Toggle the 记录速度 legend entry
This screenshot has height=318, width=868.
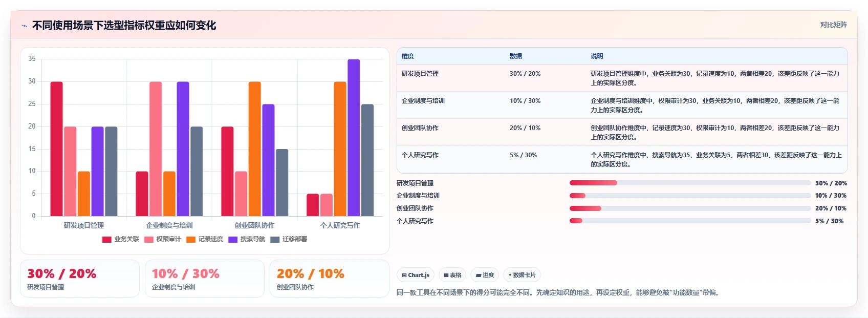pyautogui.click(x=205, y=239)
